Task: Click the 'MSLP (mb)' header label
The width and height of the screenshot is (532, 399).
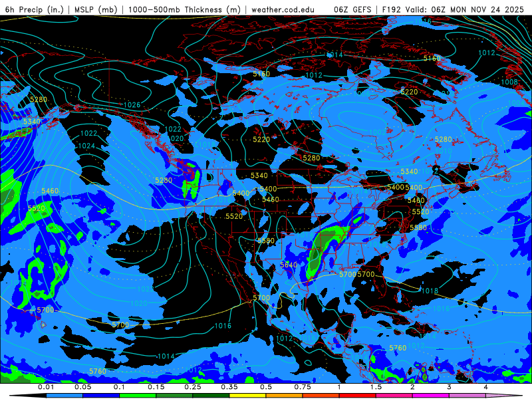Action: click(x=96, y=9)
